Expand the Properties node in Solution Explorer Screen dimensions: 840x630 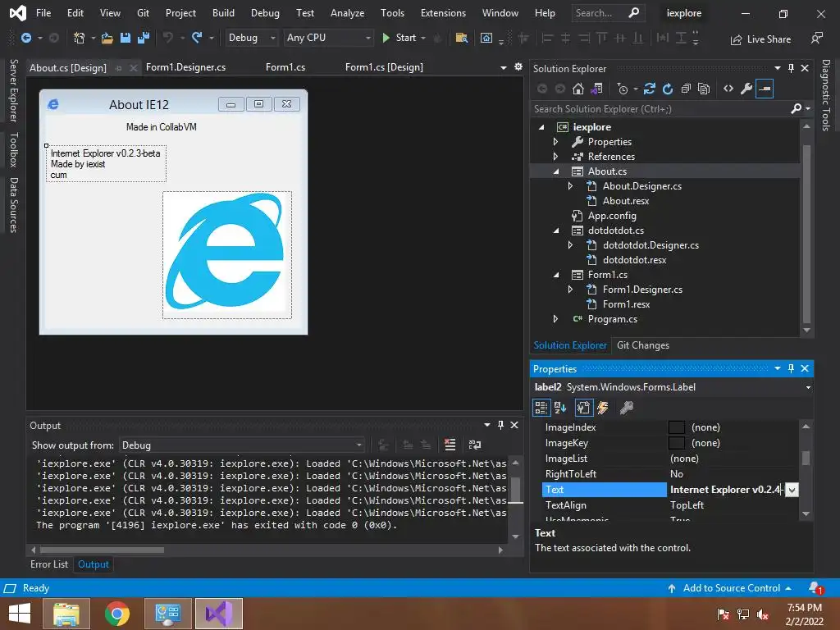(555, 142)
